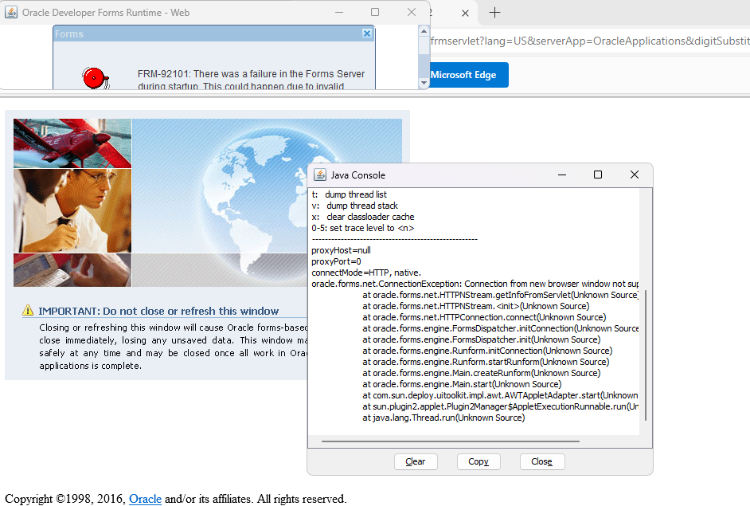750x506 pixels.
Task: Click the blue Microsoft Edge button
Action: 469,75
